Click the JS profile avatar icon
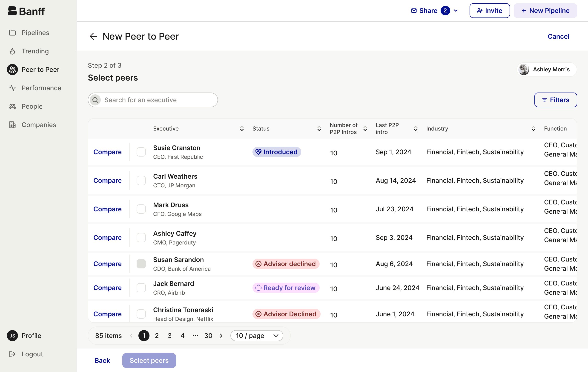Image resolution: width=588 pixels, height=372 pixels. click(12, 336)
